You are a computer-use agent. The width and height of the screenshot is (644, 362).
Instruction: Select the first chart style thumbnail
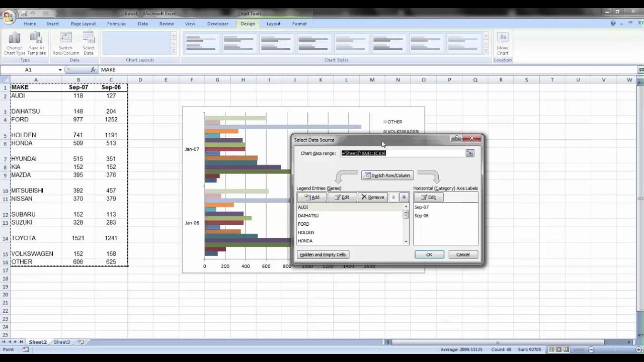(x=201, y=43)
